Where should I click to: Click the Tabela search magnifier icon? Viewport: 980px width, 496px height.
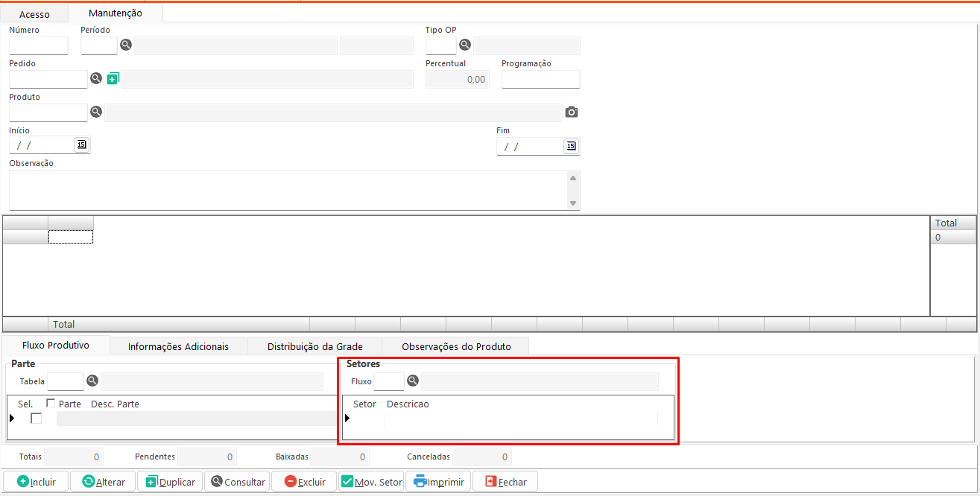[x=92, y=381]
